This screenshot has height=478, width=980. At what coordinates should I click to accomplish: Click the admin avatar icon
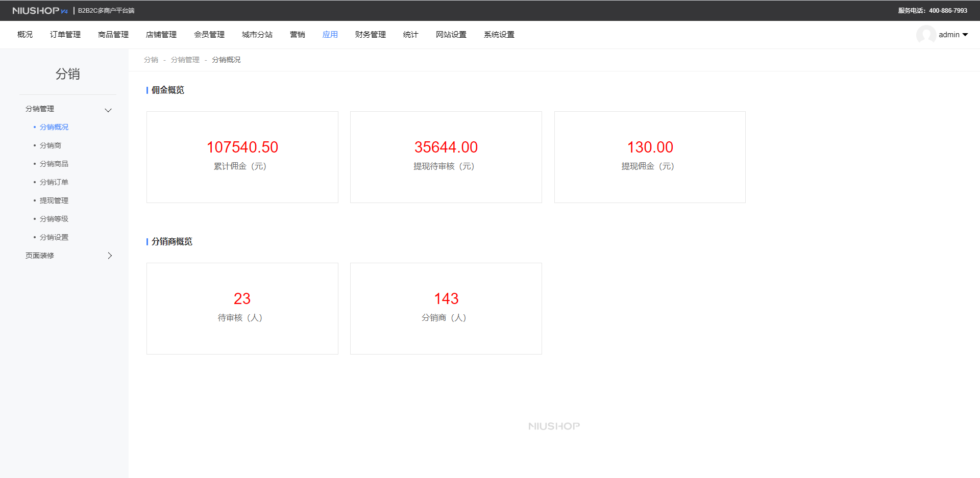(926, 35)
